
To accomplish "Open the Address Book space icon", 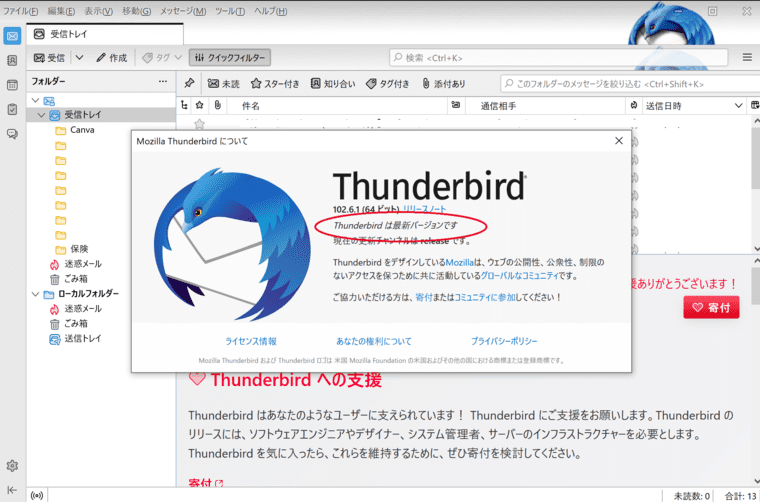I will 12,61.
